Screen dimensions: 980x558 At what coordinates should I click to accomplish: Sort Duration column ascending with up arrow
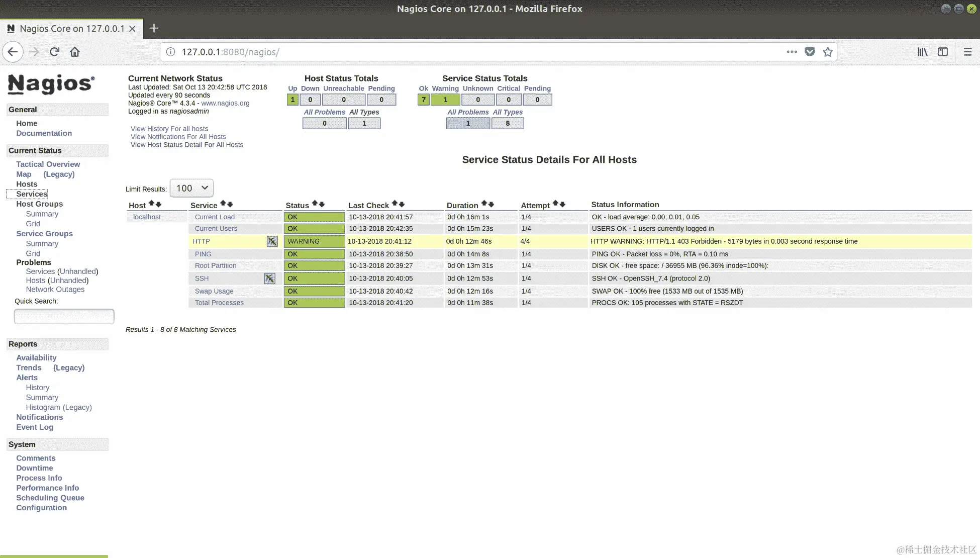(x=484, y=204)
